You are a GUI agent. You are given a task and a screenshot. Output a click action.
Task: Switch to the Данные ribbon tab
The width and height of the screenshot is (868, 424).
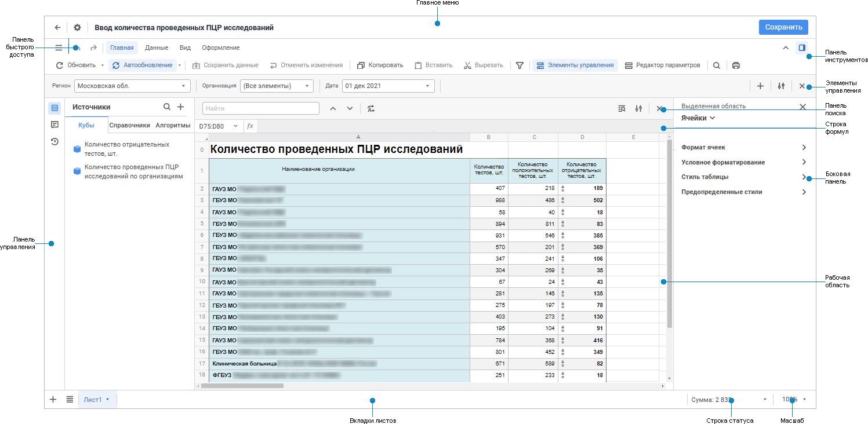tap(157, 48)
